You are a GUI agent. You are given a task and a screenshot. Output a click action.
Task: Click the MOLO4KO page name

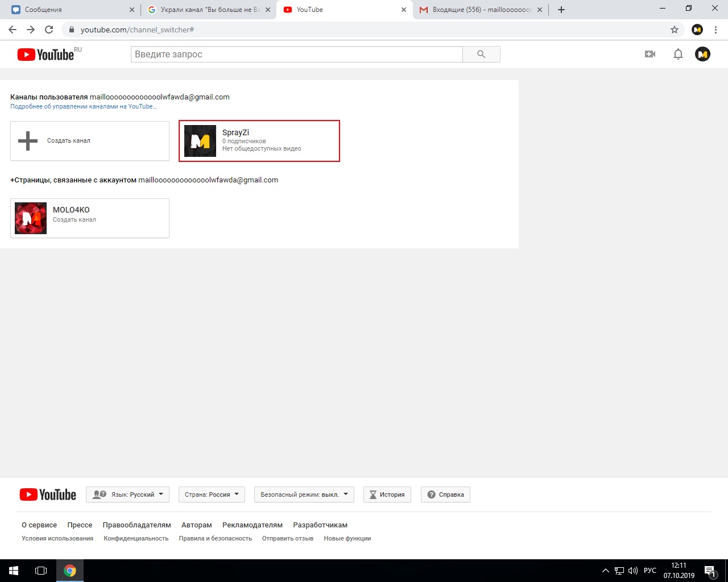pyautogui.click(x=71, y=210)
